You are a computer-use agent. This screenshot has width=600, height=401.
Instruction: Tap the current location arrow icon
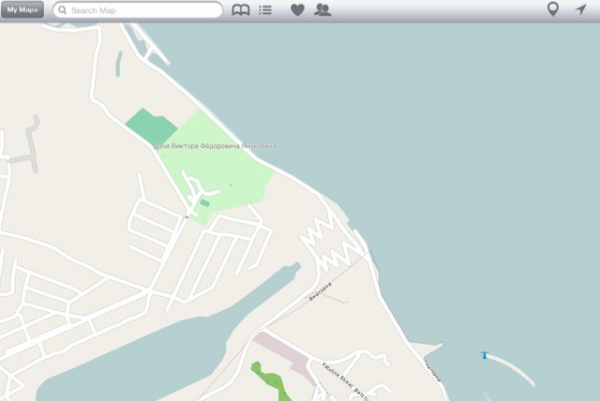581,9
